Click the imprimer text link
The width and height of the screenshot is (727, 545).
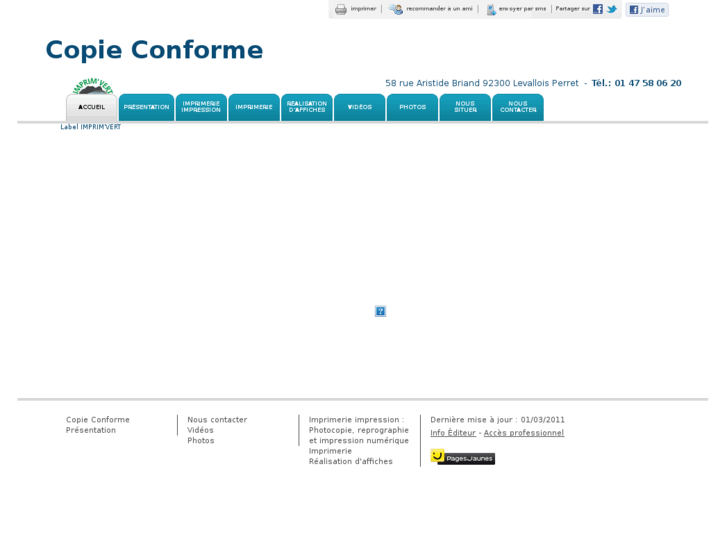click(x=363, y=9)
